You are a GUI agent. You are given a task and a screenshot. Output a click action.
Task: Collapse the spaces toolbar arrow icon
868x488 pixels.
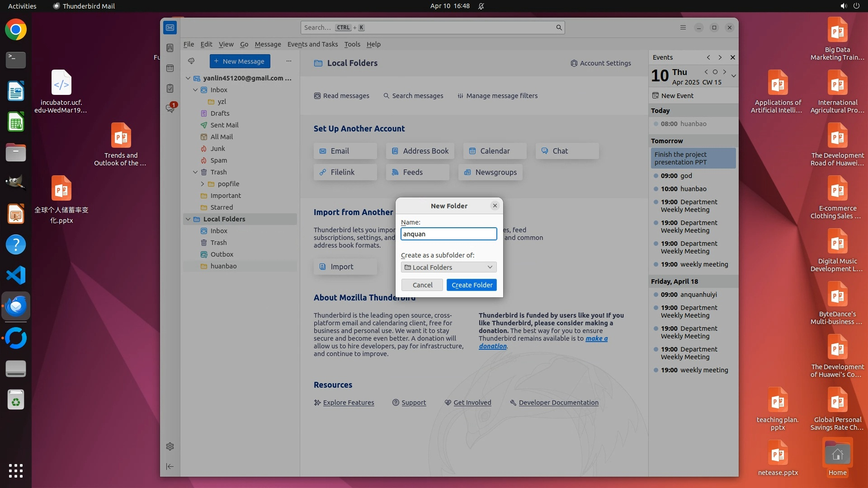point(170,466)
